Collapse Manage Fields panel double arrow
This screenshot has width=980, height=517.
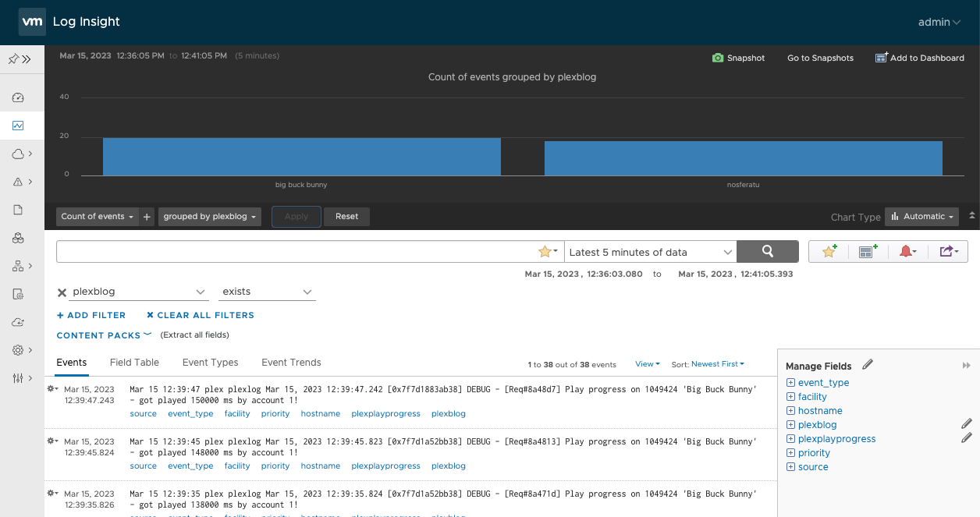click(x=967, y=365)
